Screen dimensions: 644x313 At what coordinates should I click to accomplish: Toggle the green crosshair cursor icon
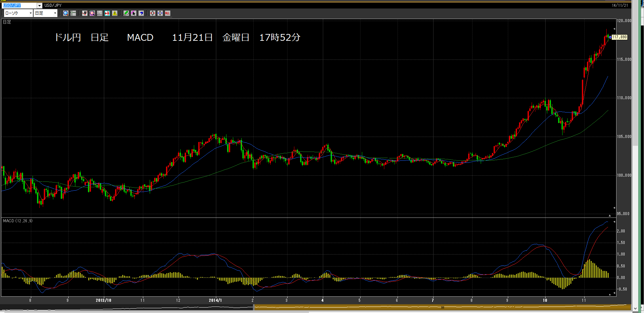point(73,13)
